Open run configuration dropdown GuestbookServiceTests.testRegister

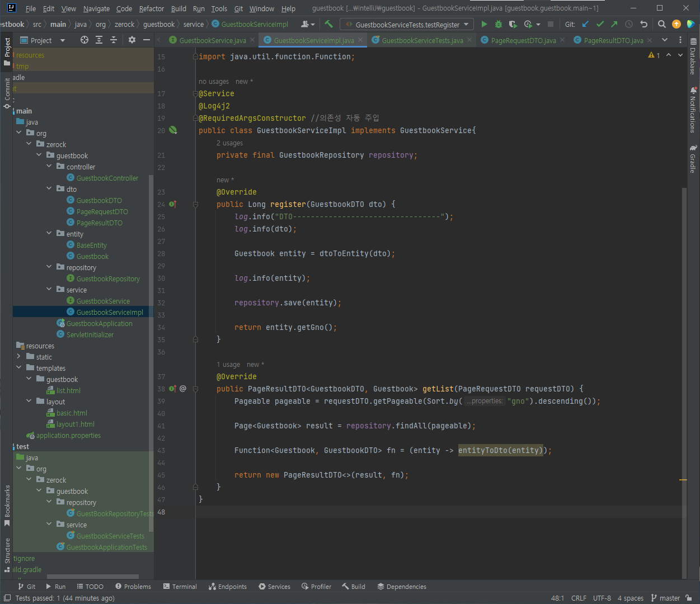407,24
